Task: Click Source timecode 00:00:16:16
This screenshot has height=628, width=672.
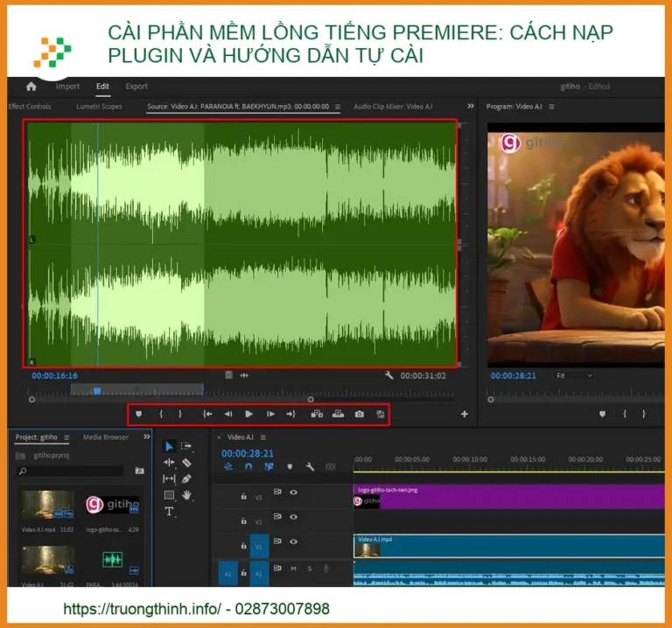Action: [54, 376]
